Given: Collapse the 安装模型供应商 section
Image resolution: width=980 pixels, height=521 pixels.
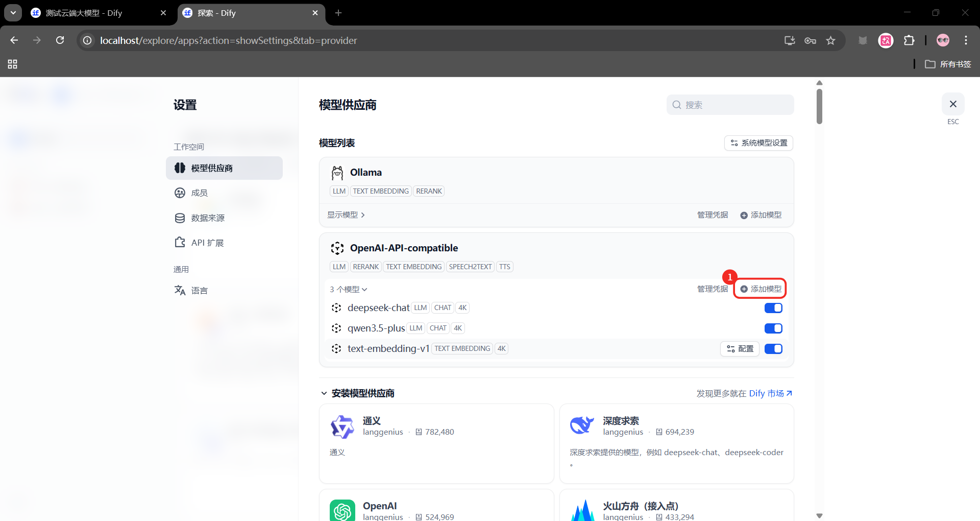Looking at the screenshot, I should click(x=324, y=393).
